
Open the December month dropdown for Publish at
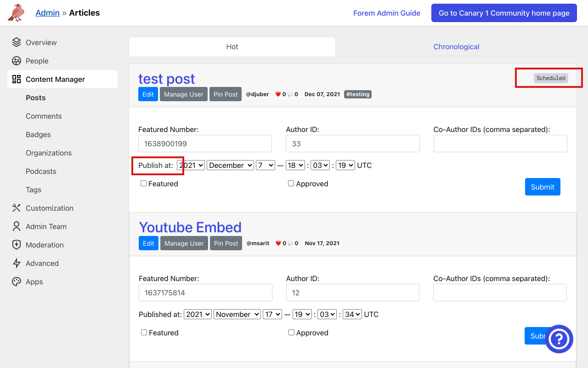pos(230,165)
